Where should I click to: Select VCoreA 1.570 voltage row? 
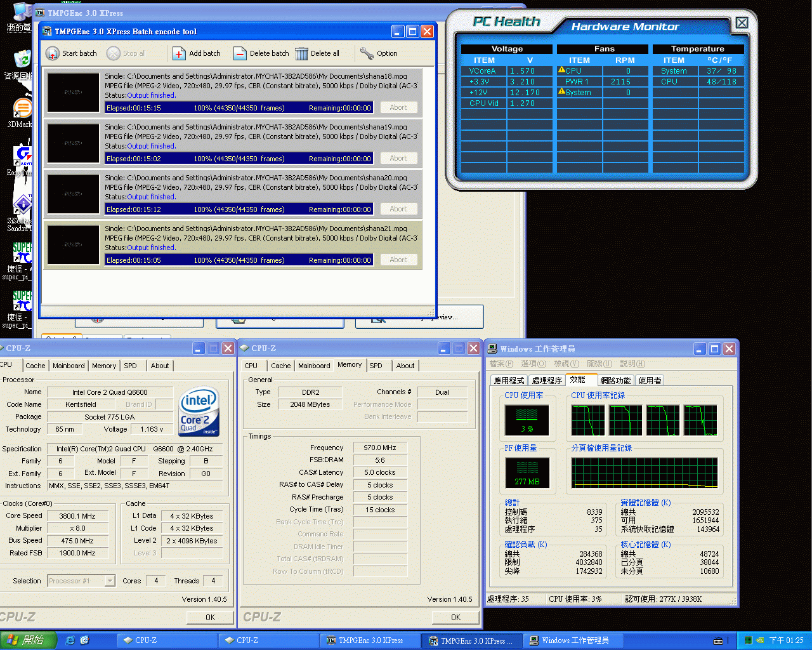click(x=507, y=71)
